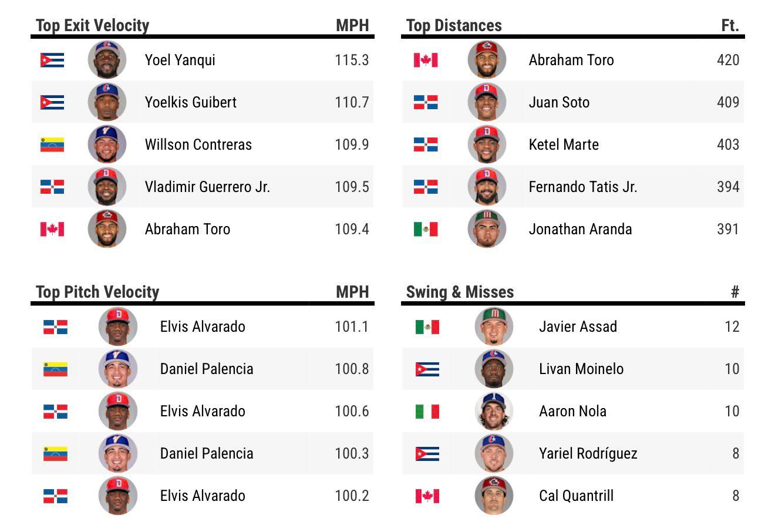Click Daniel Palencia's headshot at 100.8 MPH
Viewport: 775px width, 532px height.
pyautogui.click(x=118, y=369)
